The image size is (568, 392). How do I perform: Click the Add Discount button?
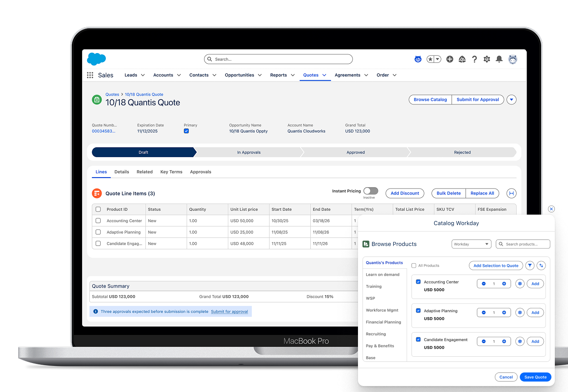405,193
